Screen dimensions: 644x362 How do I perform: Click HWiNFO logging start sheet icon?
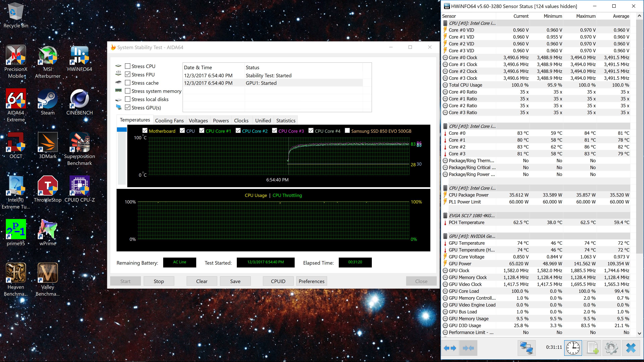[x=592, y=348]
